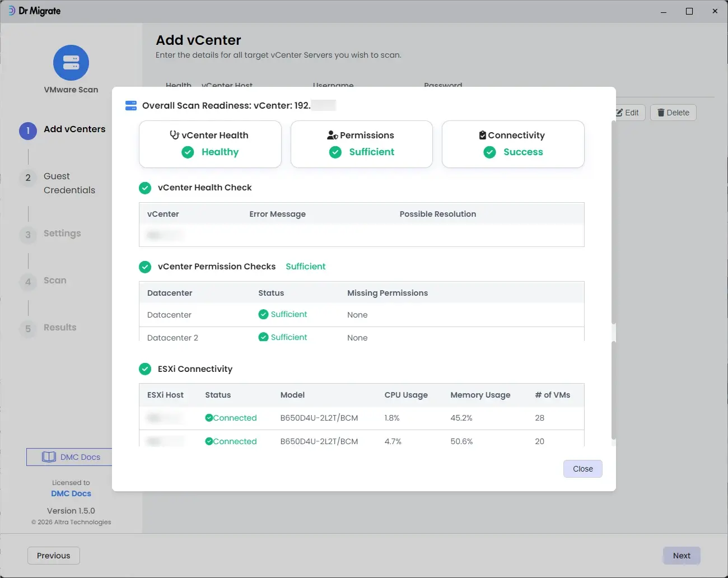Screen dimensions: 728x578
Task: Open the Connectivity card
Action: (513, 144)
